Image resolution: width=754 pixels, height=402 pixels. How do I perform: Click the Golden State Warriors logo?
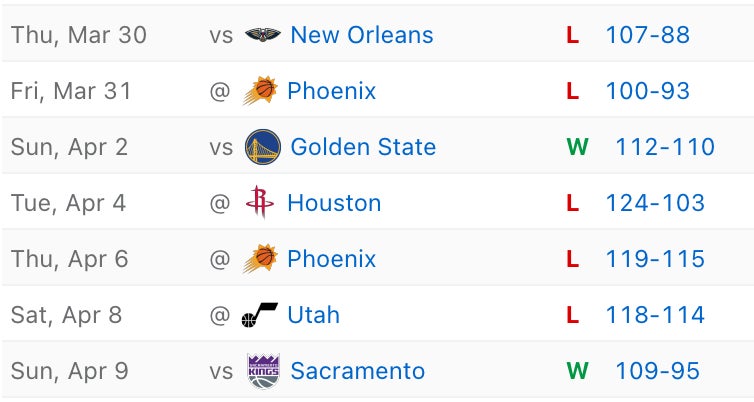coord(263,148)
